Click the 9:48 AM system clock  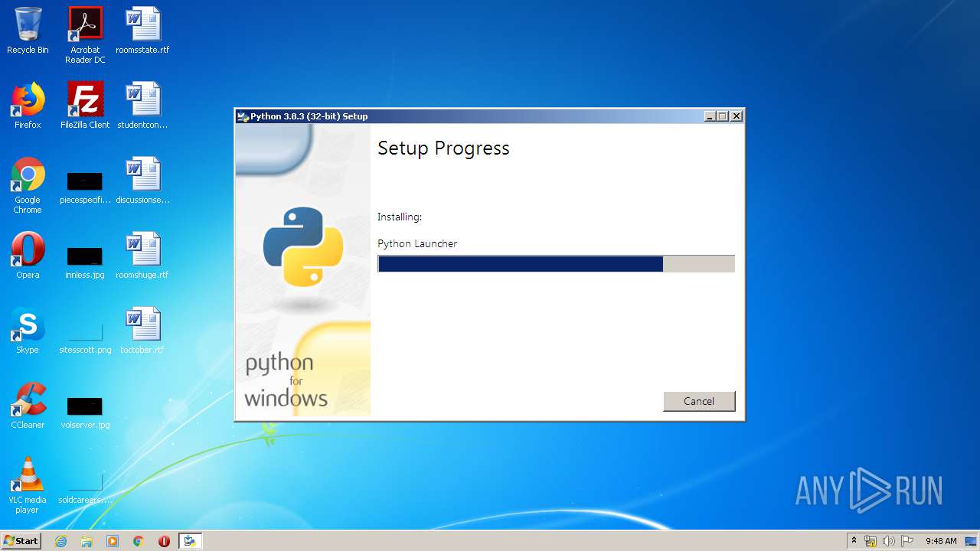(941, 541)
